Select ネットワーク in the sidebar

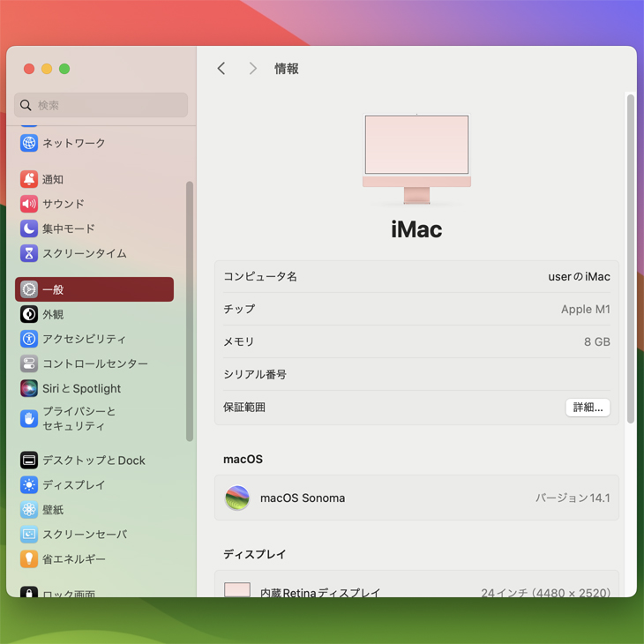point(94,143)
